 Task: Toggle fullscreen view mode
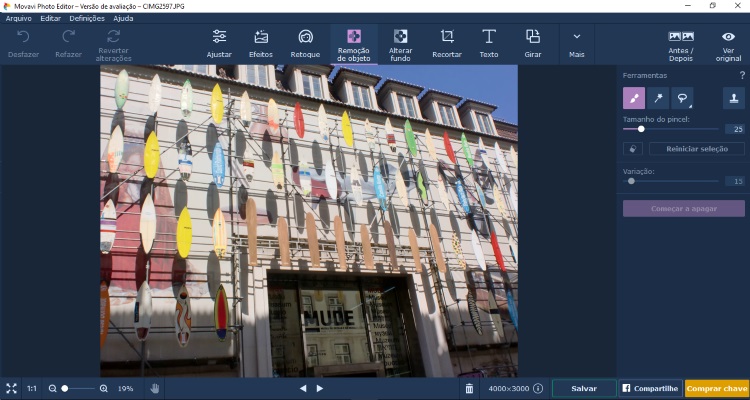point(11,388)
